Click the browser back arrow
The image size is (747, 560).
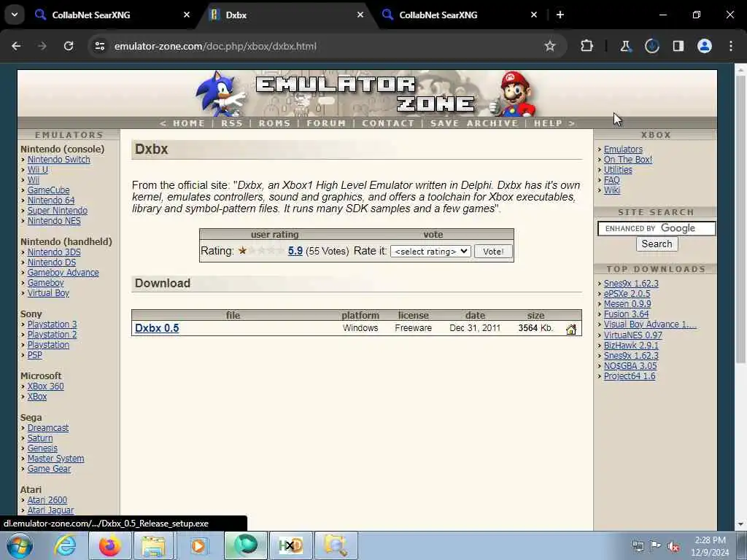coord(16,46)
